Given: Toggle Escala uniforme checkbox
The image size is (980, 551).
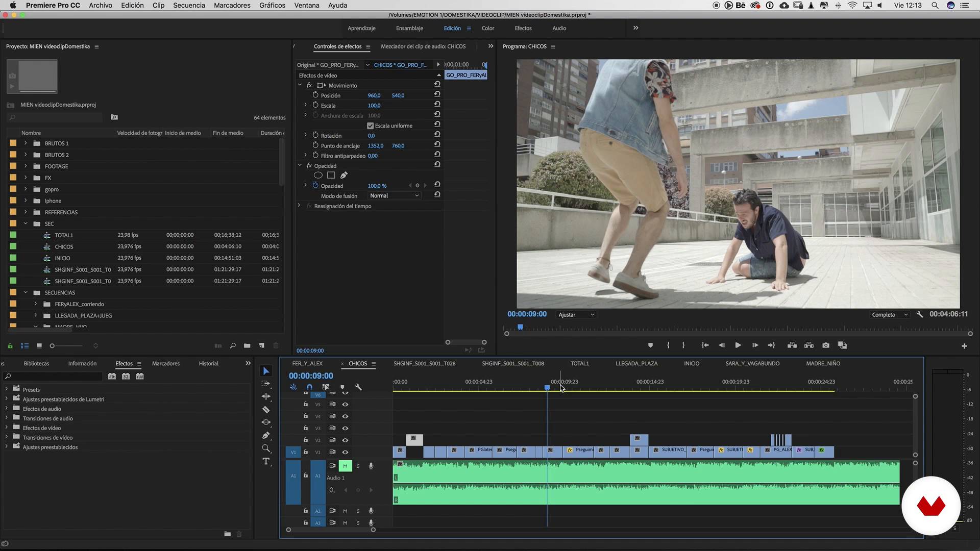Looking at the screenshot, I should coord(370,126).
